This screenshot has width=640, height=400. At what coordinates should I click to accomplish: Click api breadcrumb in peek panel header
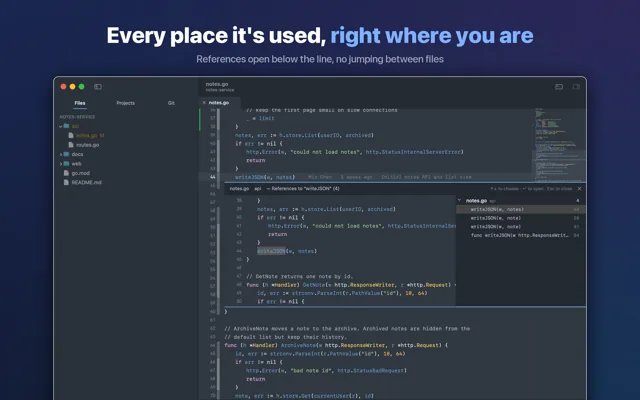(258, 189)
